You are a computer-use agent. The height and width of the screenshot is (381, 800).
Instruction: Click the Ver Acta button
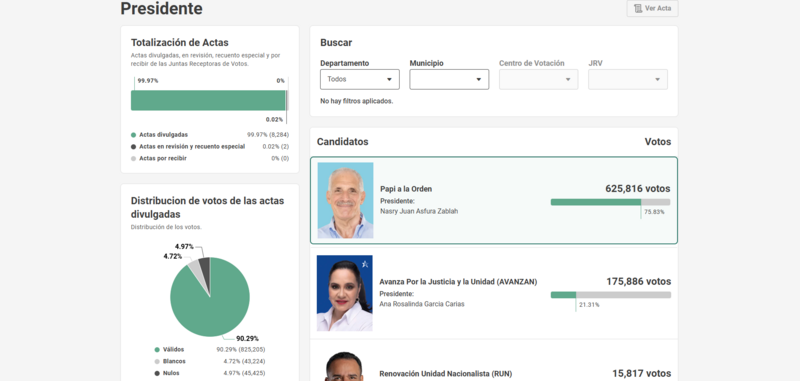click(653, 9)
